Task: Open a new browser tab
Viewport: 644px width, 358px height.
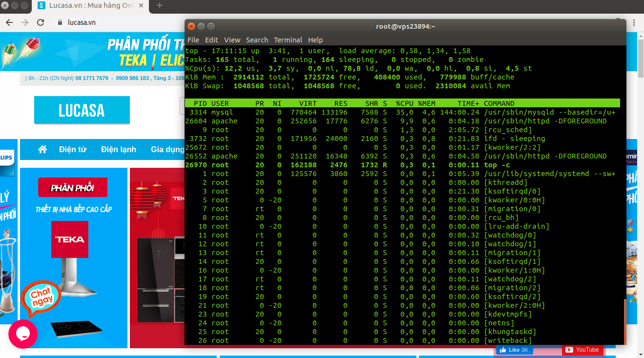Action: point(159,6)
